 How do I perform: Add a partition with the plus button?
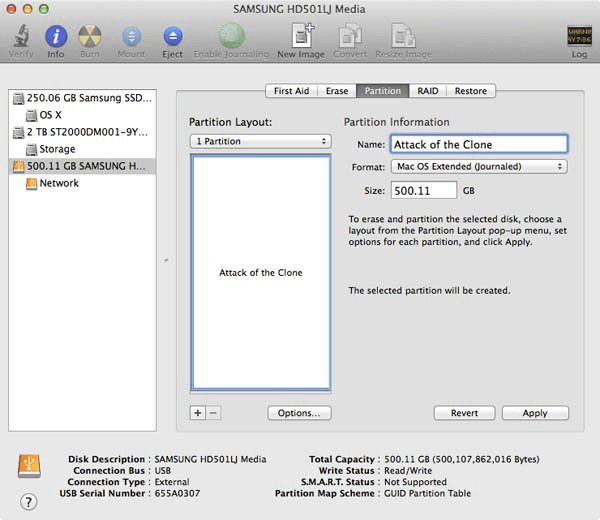point(197,413)
